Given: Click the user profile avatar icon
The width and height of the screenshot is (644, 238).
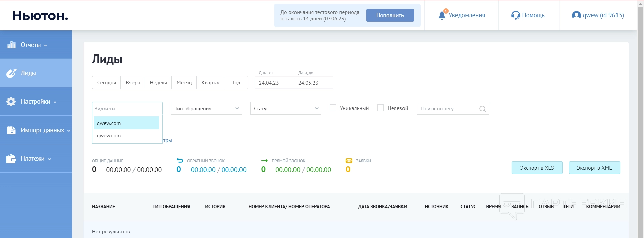Looking at the screenshot, I should [576, 15].
